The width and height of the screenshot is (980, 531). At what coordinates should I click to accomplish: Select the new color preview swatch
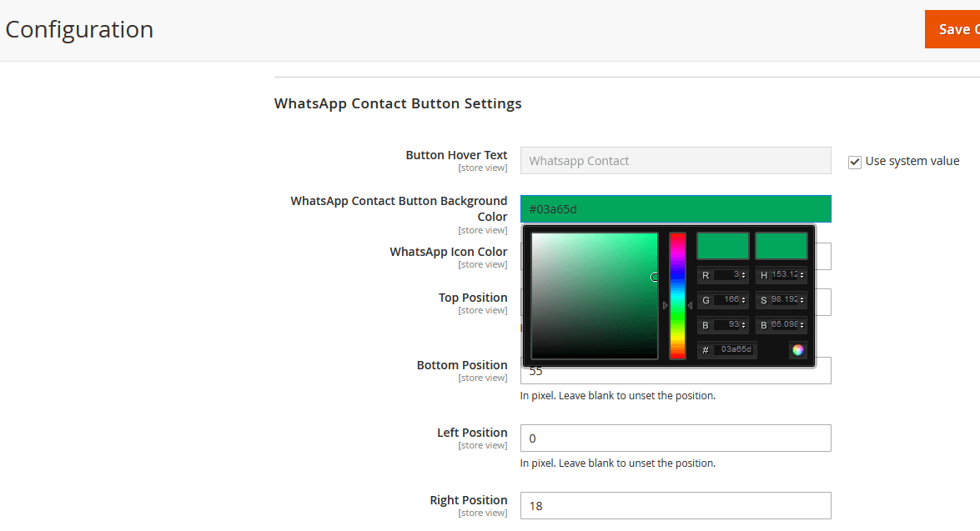[723, 246]
